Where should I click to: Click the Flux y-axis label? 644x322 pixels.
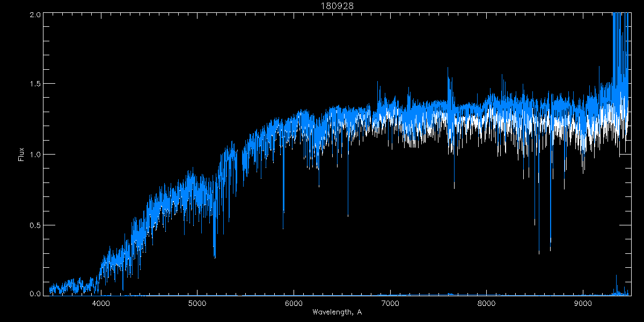[x=22, y=155]
